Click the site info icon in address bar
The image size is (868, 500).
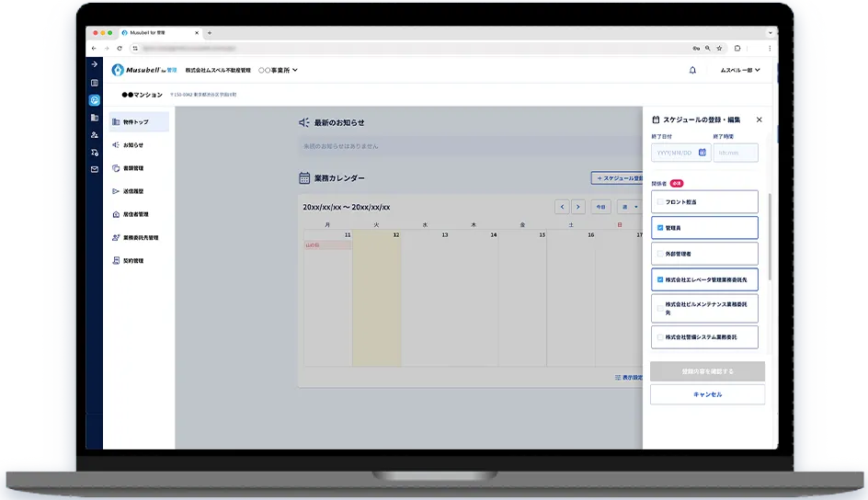pyautogui.click(x=135, y=48)
